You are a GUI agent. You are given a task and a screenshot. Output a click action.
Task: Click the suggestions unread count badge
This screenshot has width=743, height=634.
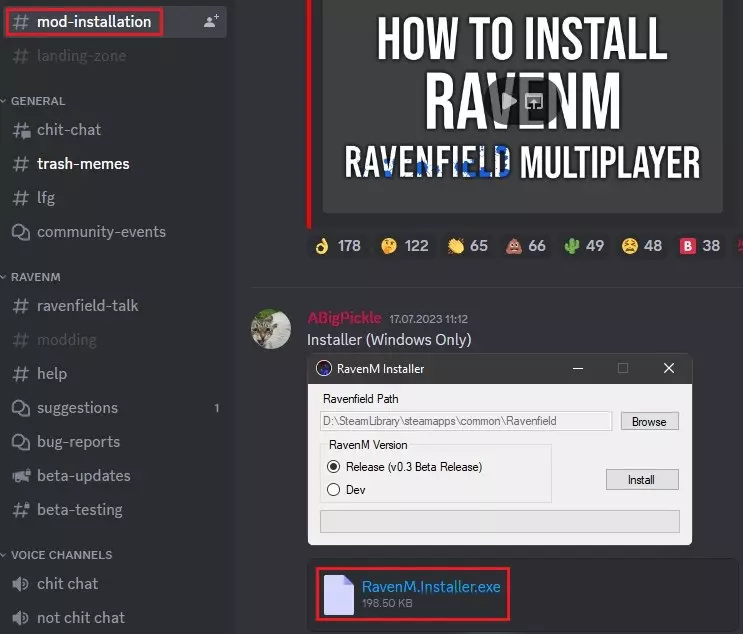(x=217, y=408)
